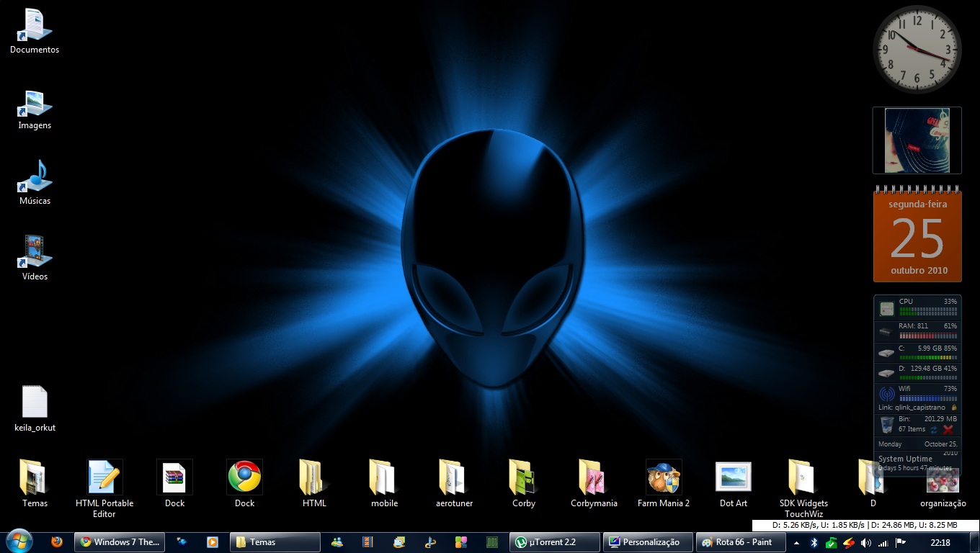
Task: Click the Bluetooth tray icon
Action: coord(814,542)
